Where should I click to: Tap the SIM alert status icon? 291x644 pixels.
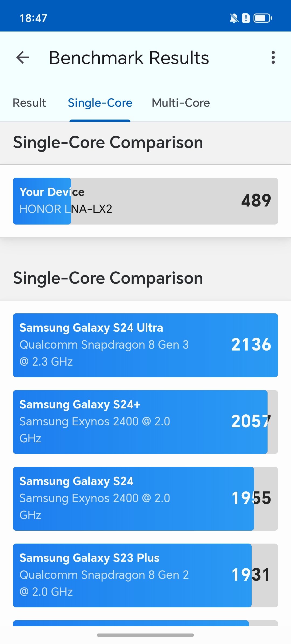click(x=246, y=18)
